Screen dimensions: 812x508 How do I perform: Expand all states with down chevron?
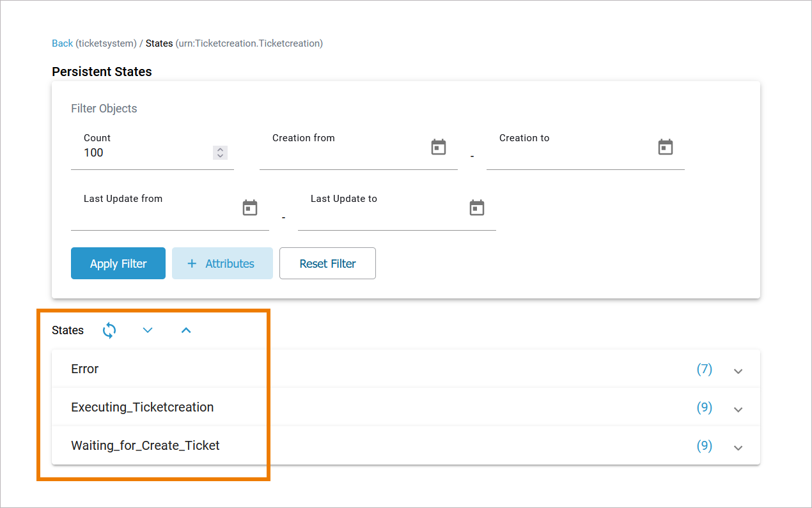tap(148, 330)
